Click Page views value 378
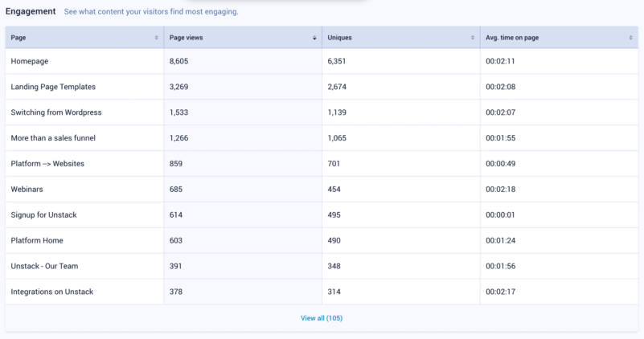Viewport: 644px width, 339px height. point(176,292)
